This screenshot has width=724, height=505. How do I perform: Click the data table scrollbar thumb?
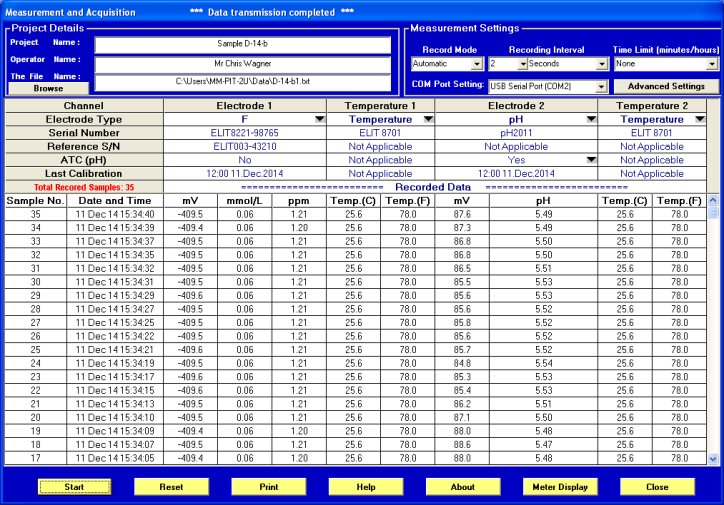(713, 212)
